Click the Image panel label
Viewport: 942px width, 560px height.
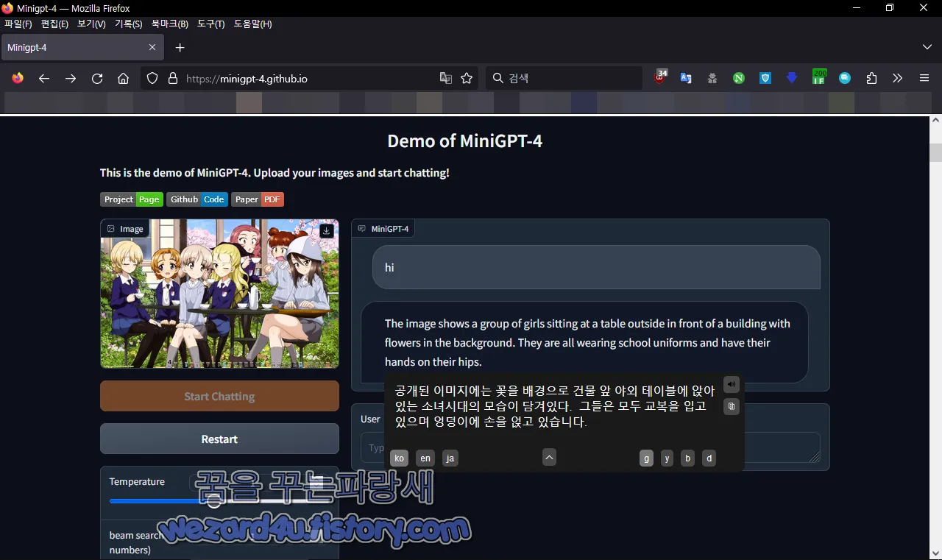125,229
